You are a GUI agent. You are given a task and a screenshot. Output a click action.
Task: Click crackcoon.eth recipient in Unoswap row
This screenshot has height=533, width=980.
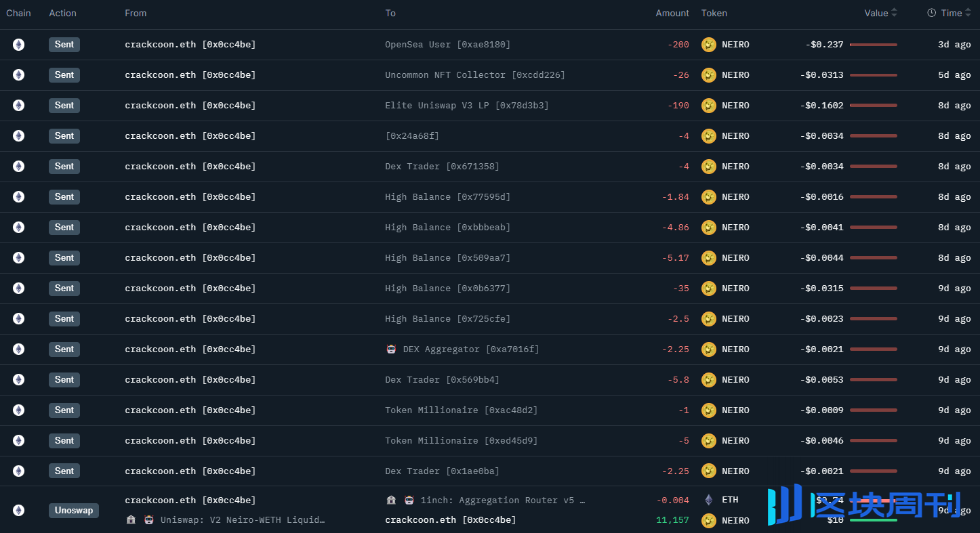pos(451,520)
